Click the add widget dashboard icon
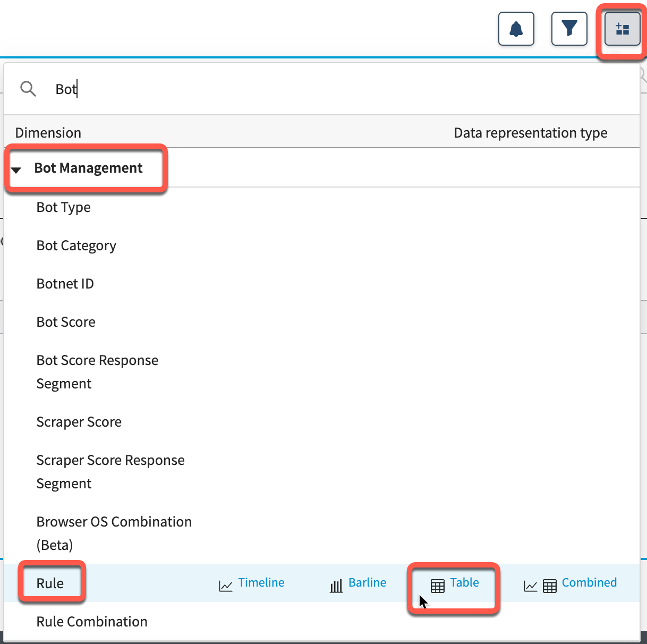The image size is (647, 644). click(x=622, y=29)
